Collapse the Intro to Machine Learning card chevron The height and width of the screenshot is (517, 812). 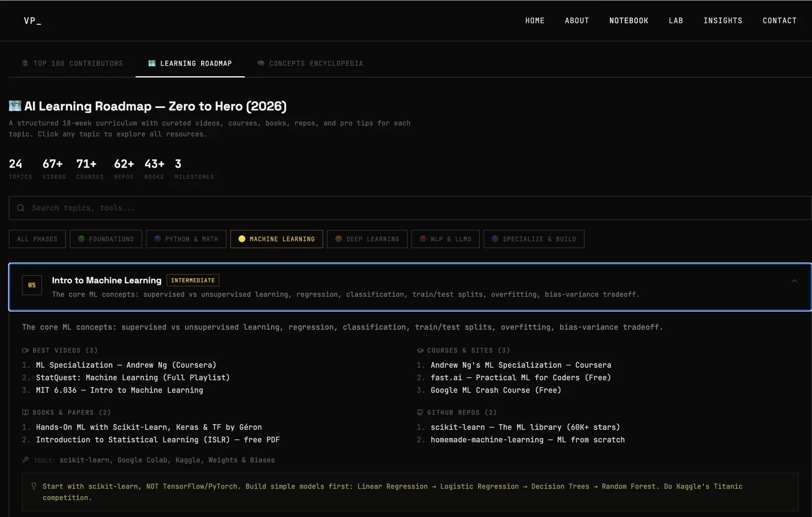[794, 281]
